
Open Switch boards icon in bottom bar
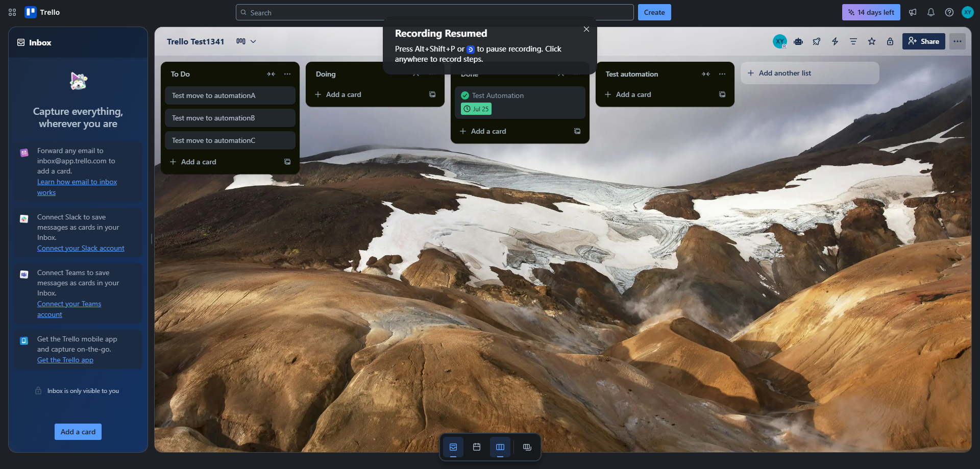pos(527,447)
